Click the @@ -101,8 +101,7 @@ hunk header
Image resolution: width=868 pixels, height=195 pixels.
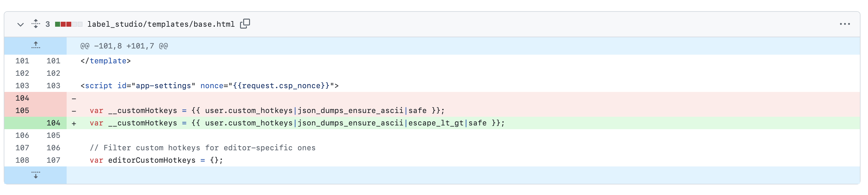click(x=124, y=46)
